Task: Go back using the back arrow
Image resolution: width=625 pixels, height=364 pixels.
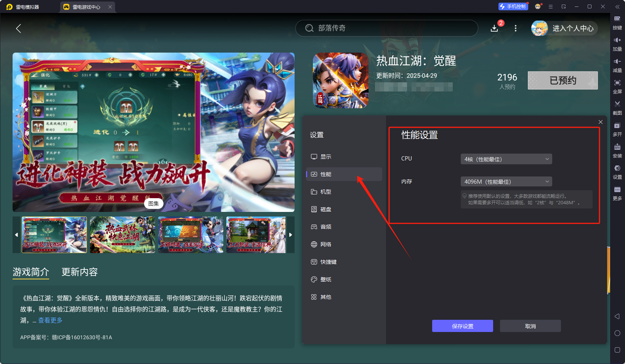Action: click(x=18, y=28)
